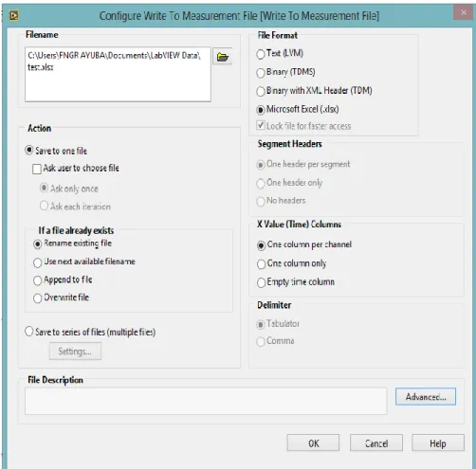Click the File Description text box
The width and height of the screenshot is (476, 469).
click(x=206, y=402)
